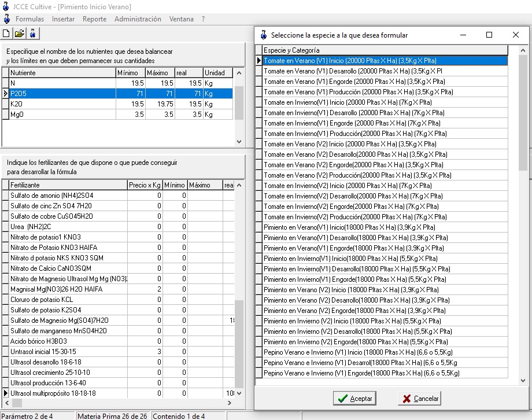The image size is (532, 420).
Task: Click the red X on Cancelar
Action: click(407, 399)
